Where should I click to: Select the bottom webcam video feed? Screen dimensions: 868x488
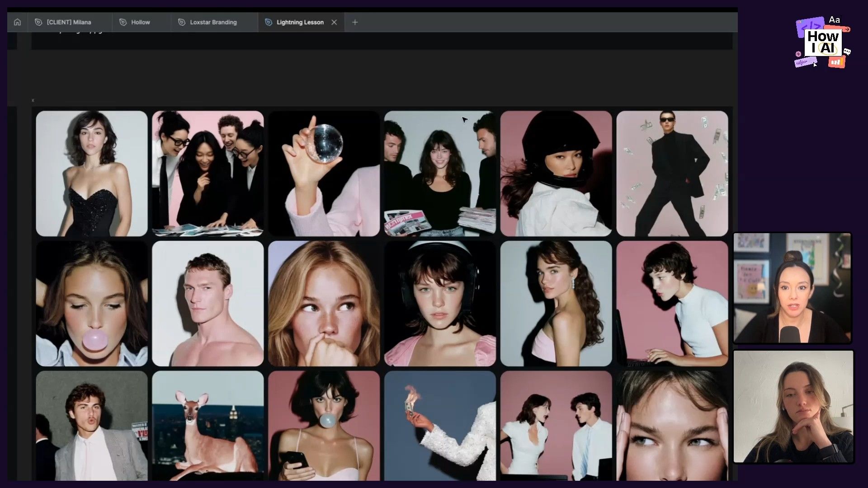point(793,407)
